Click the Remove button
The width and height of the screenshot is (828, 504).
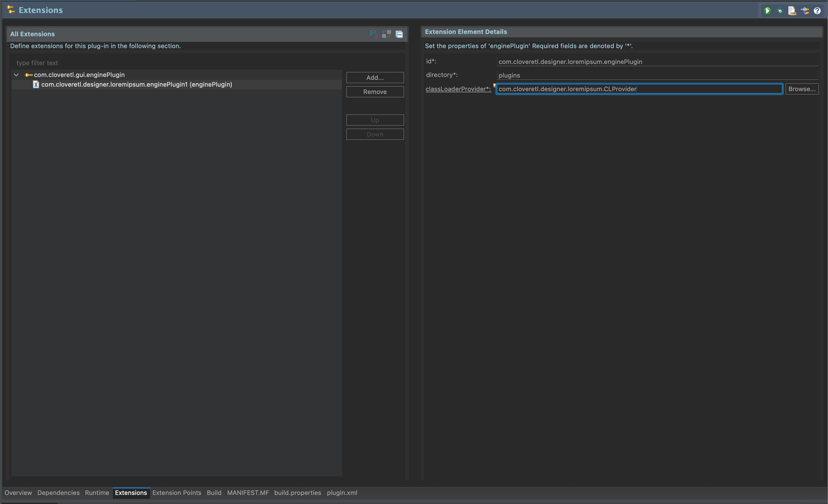[375, 92]
